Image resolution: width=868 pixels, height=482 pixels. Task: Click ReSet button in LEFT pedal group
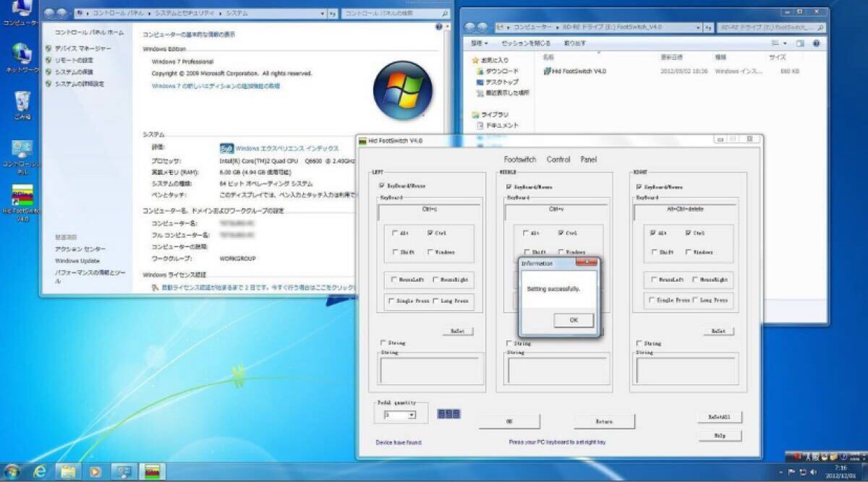457,331
